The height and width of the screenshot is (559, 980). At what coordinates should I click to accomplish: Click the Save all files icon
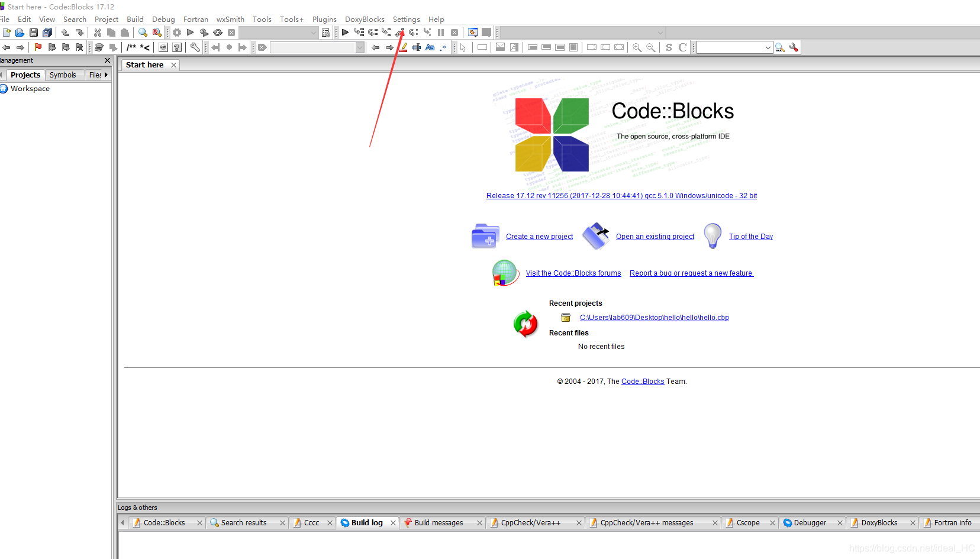tap(47, 33)
